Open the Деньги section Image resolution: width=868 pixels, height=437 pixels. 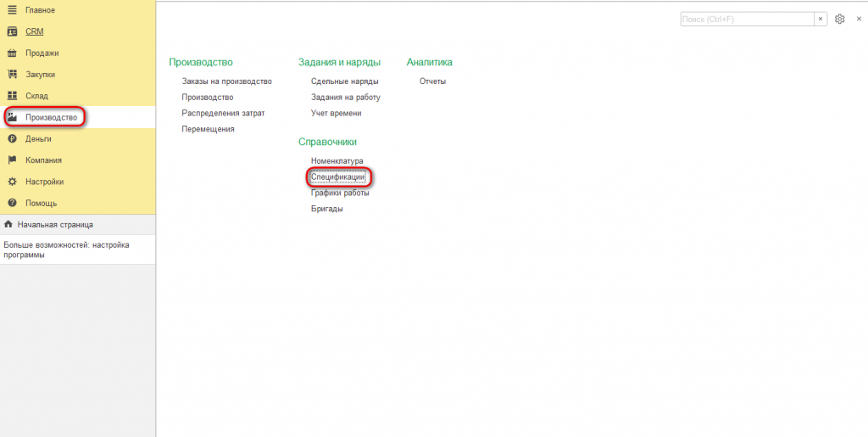click(38, 139)
